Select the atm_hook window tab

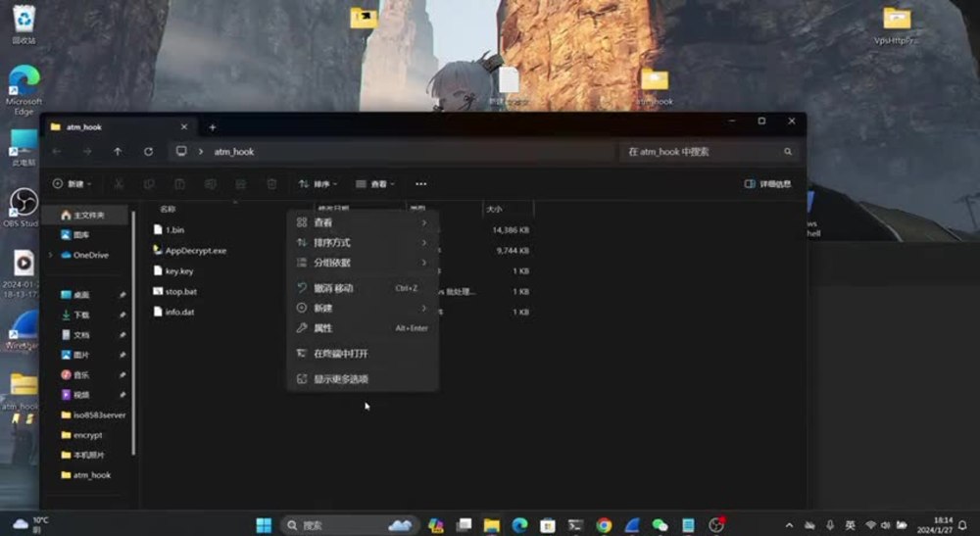(119, 126)
